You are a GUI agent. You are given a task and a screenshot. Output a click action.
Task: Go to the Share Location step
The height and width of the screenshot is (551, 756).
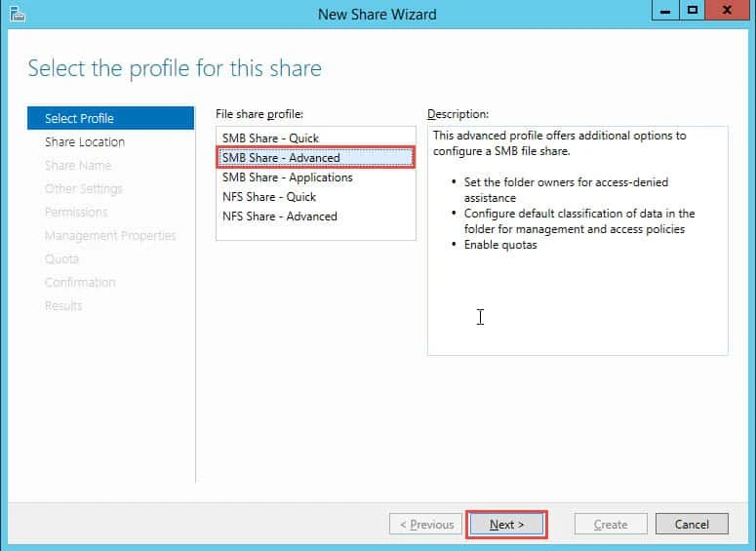(x=85, y=141)
